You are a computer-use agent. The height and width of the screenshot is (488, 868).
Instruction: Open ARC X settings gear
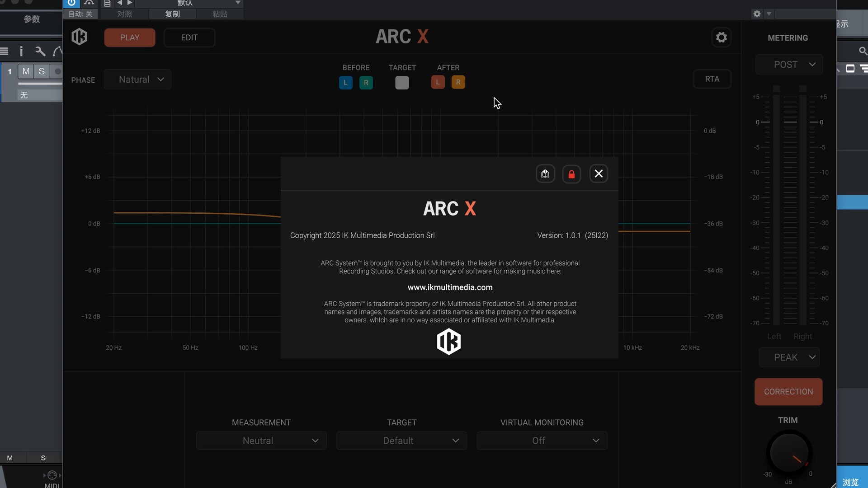tap(721, 37)
